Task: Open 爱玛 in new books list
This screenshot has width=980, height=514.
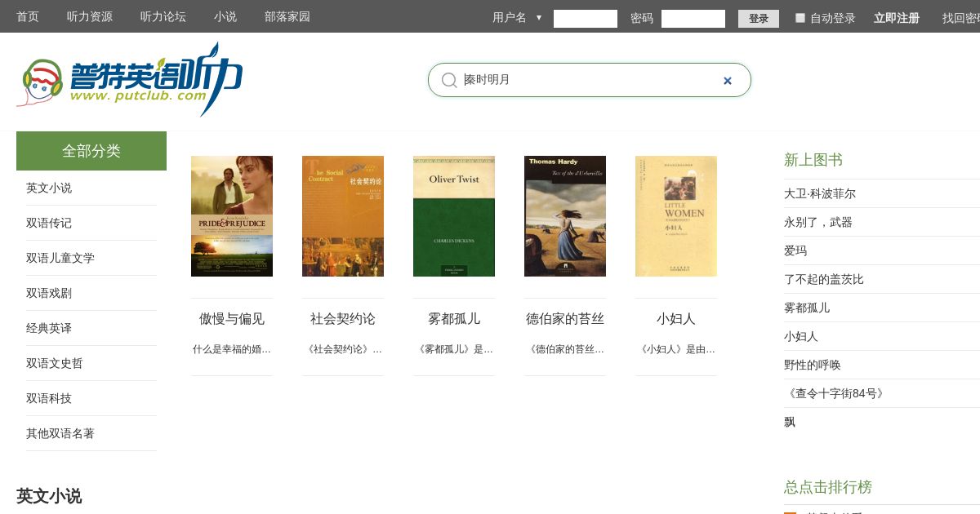Action: [x=795, y=250]
